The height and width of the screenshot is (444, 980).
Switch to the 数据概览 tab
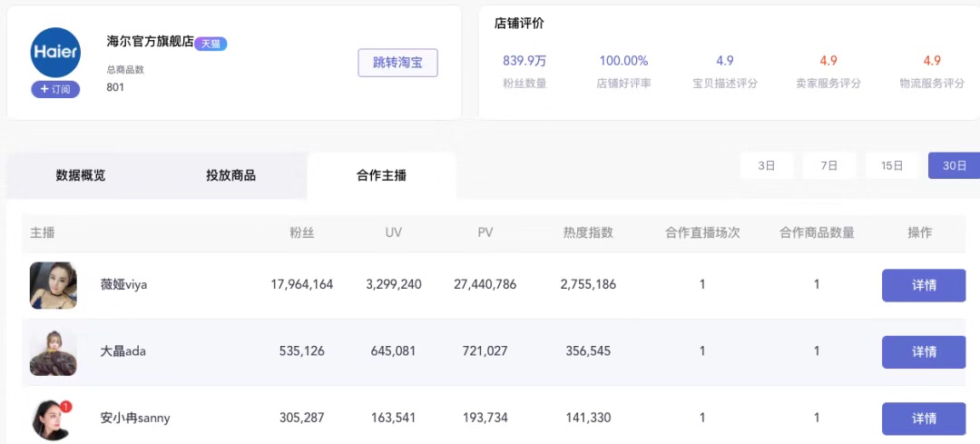click(x=81, y=176)
